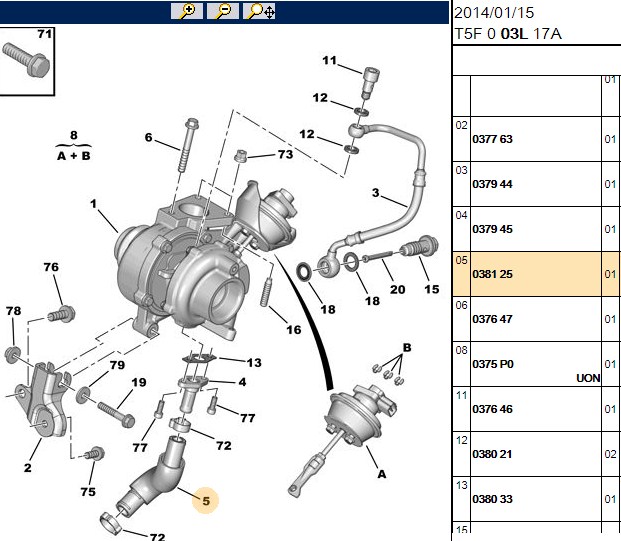Viewport: 621px width, 541px height.
Task: Select callout number 20 on the diagram
Action: (x=397, y=290)
